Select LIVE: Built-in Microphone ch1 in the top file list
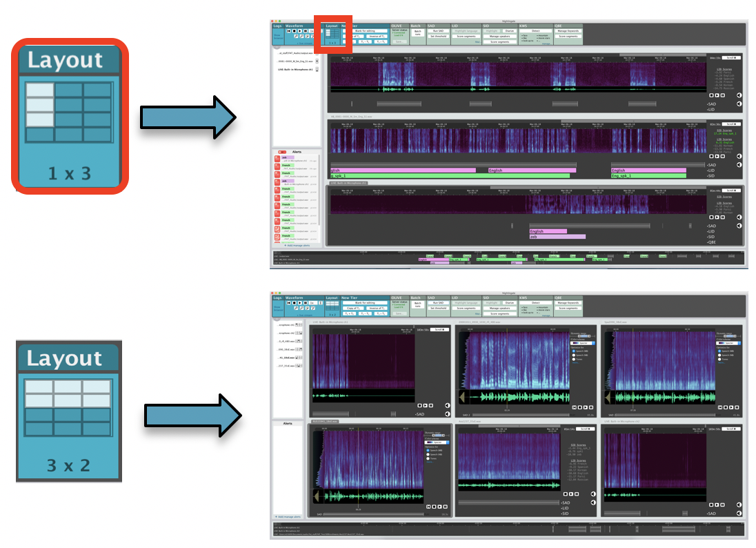This screenshot has width=756, height=548. (295, 70)
